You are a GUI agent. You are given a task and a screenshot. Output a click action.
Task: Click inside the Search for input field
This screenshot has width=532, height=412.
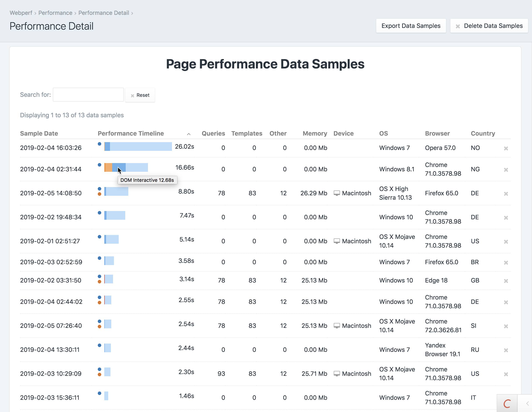point(88,94)
